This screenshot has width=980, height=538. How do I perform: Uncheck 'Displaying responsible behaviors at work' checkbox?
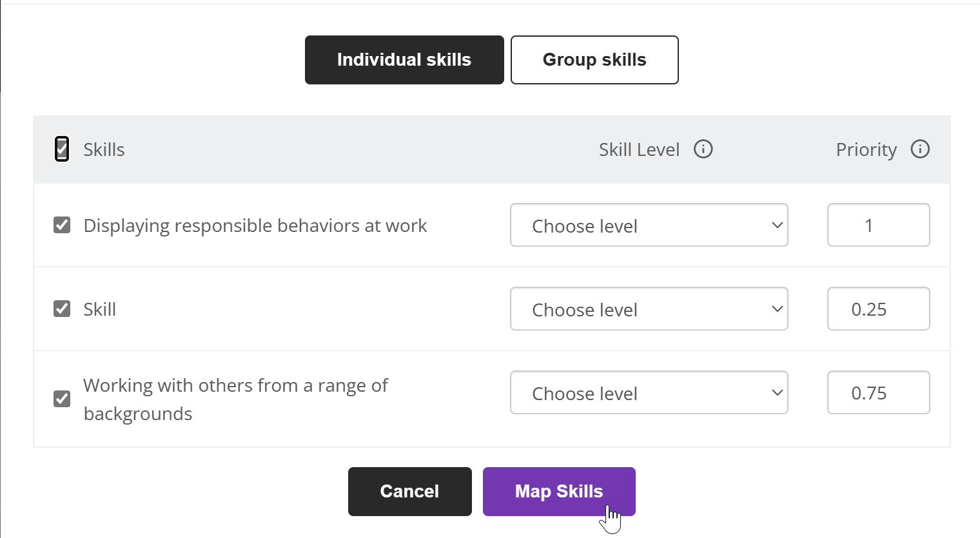62,225
